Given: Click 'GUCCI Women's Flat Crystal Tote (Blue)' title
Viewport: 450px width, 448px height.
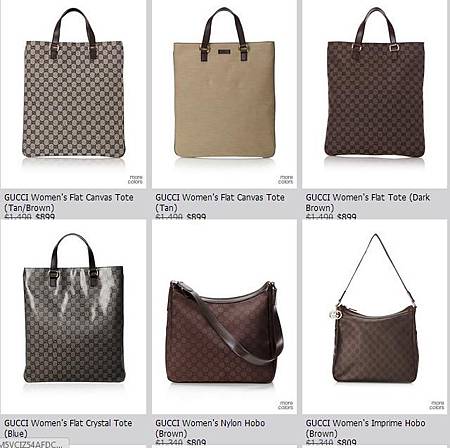Looking at the screenshot, I should (68, 428).
